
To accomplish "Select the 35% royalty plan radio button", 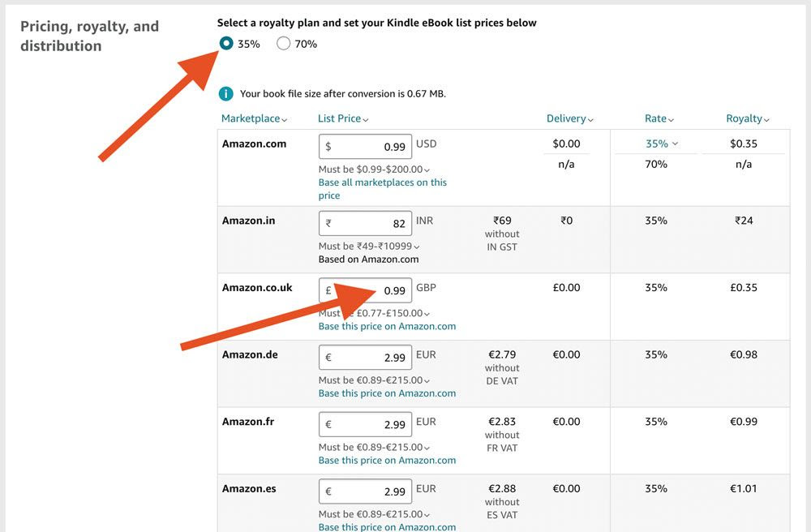I will point(226,44).
